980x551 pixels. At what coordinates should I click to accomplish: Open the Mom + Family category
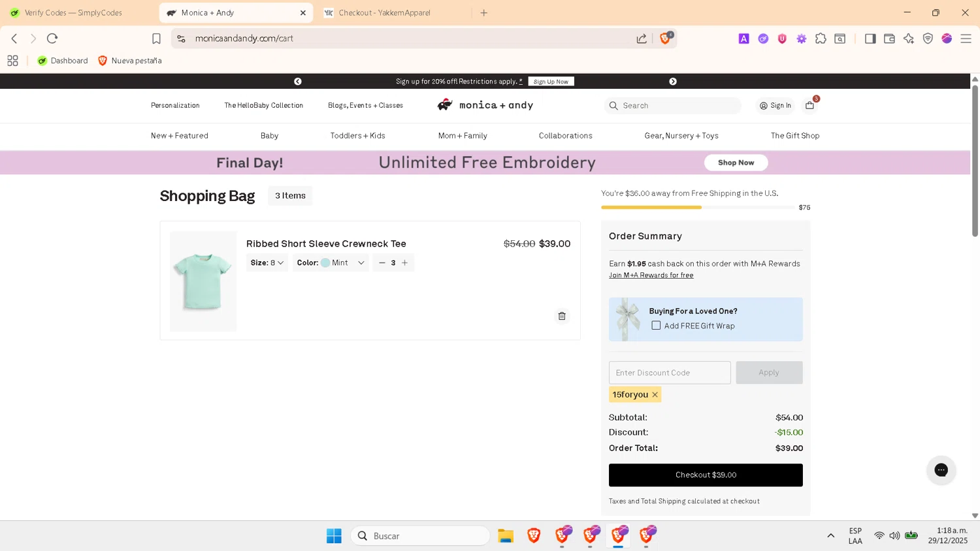(x=463, y=136)
